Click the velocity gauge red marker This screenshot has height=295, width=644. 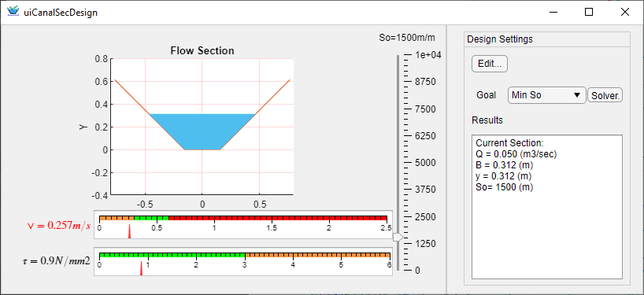click(x=129, y=231)
